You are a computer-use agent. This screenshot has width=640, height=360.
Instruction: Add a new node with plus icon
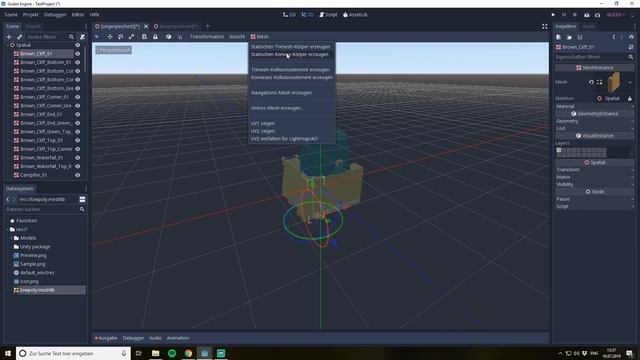(9, 37)
